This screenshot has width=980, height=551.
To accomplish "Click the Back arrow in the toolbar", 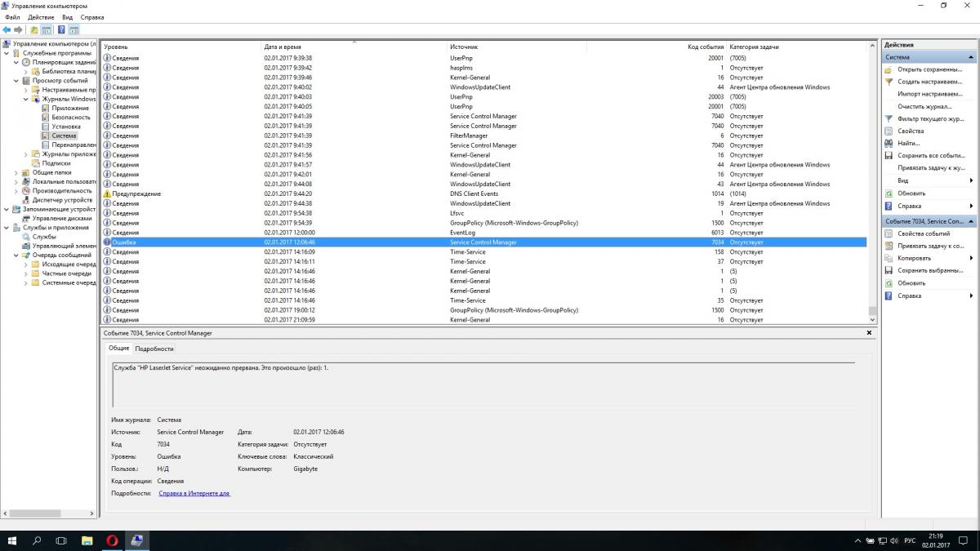I will (x=7, y=30).
